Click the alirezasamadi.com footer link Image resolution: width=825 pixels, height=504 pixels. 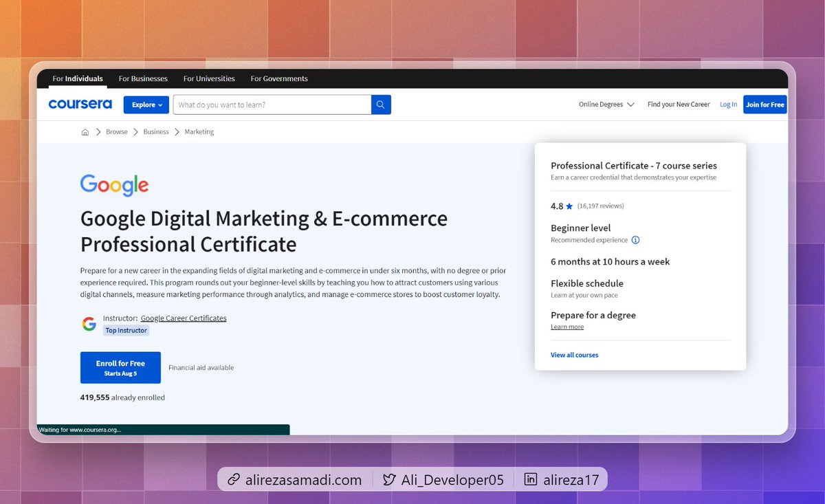[303, 480]
